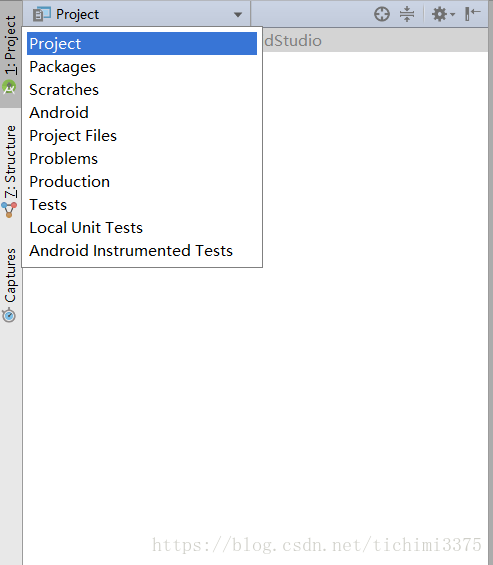Click the project view icon beside Project
The image size is (493, 565).
[x=41, y=14]
